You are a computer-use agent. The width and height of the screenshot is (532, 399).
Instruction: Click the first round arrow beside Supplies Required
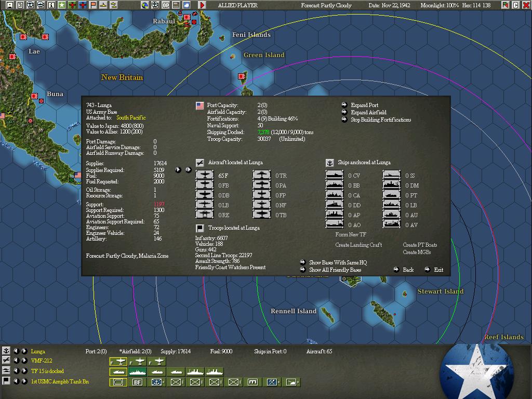[x=178, y=170]
